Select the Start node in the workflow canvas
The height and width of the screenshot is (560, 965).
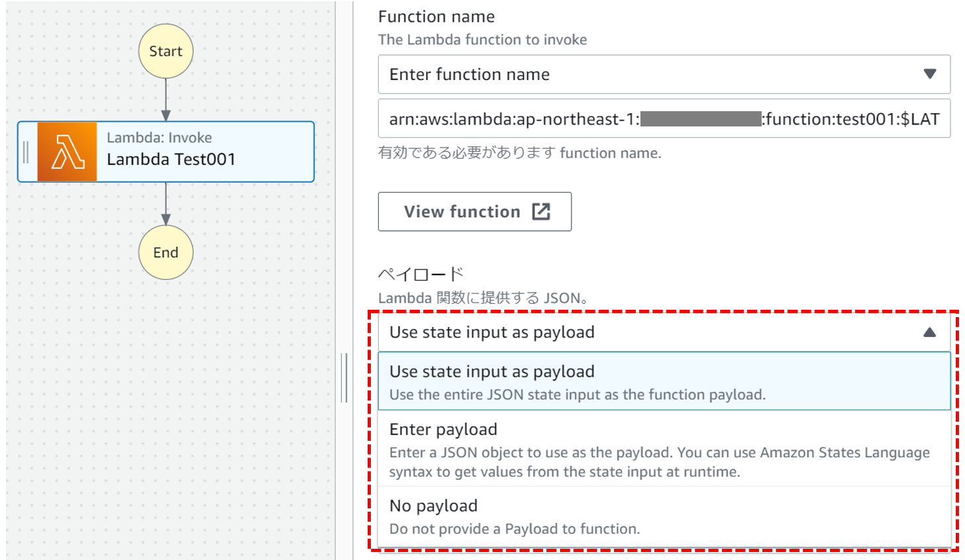coord(166,50)
